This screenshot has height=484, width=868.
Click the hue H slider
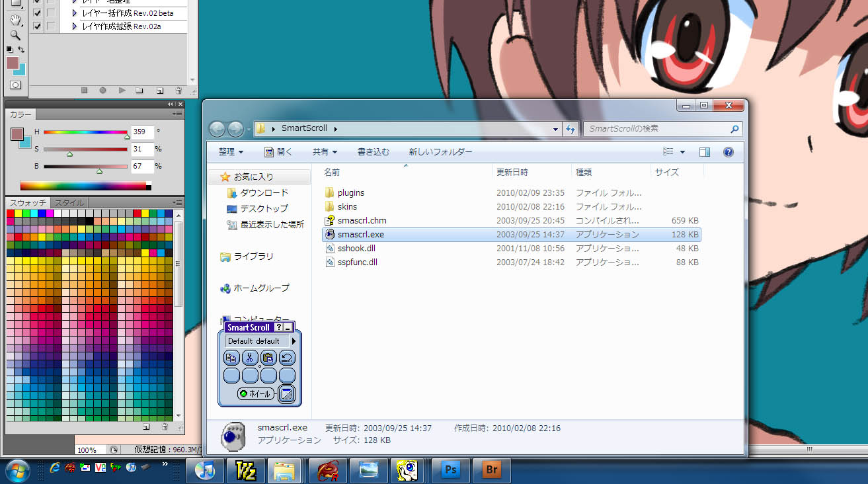click(x=85, y=132)
